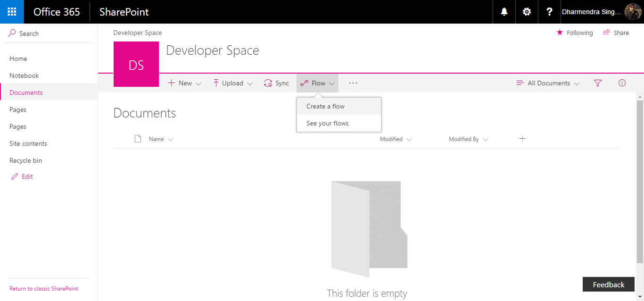Open the filter funnel pane
This screenshot has height=301, width=644.
pos(598,83)
